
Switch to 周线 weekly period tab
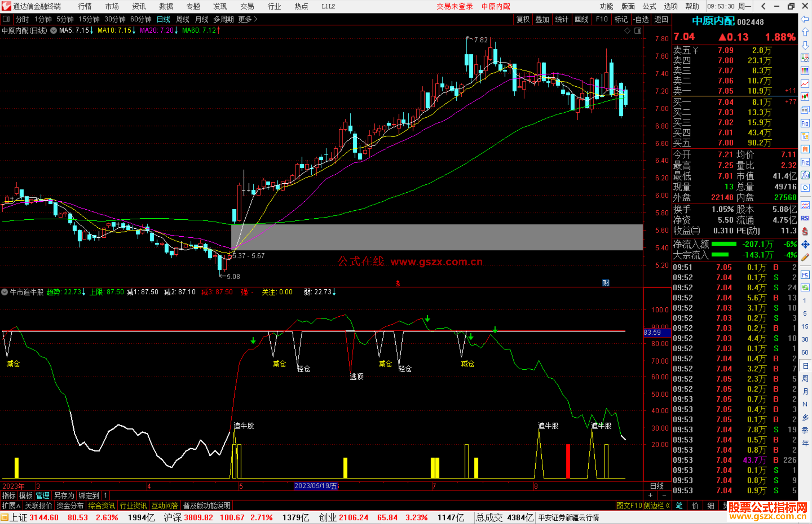click(x=183, y=19)
